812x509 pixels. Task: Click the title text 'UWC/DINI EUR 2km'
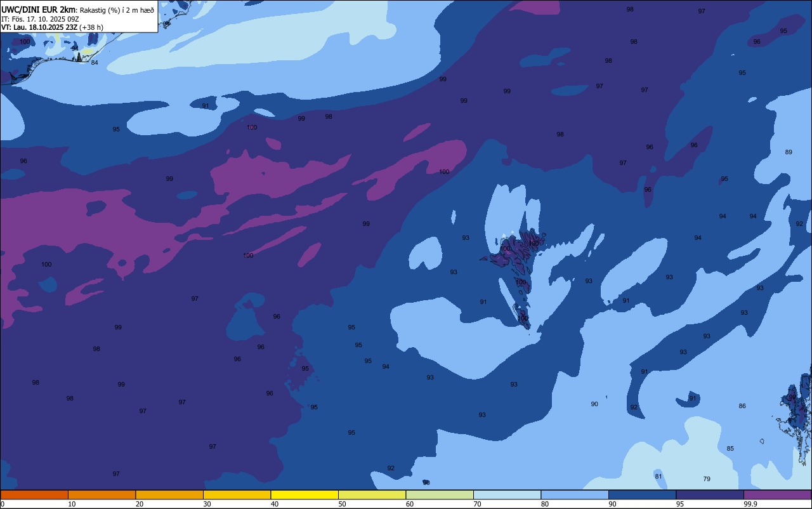tap(38, 10)
